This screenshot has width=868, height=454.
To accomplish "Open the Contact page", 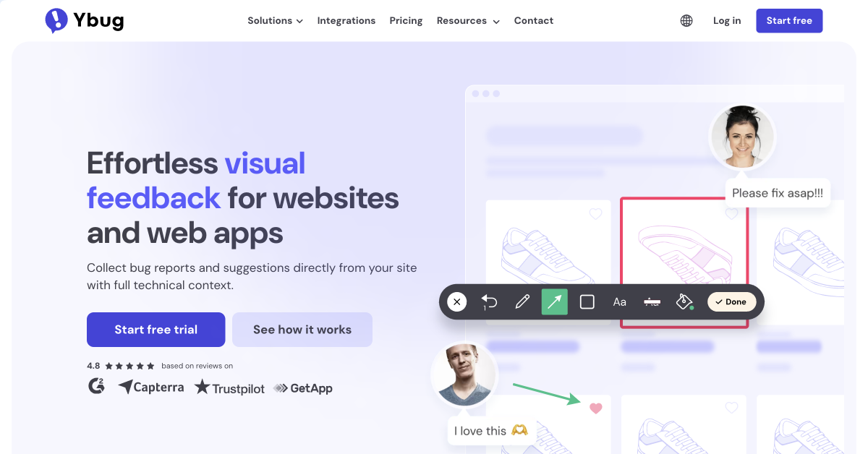I will 534,21.
